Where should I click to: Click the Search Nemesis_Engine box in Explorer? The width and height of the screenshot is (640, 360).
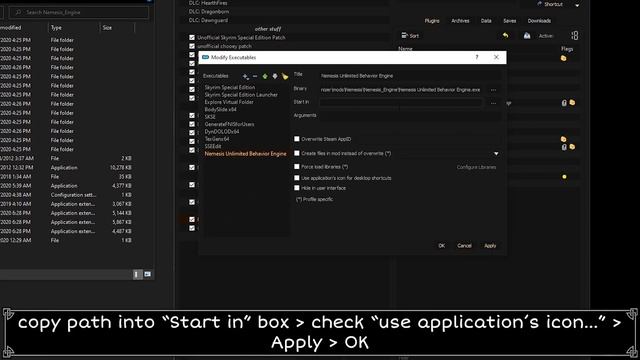(x=80, y=12)
